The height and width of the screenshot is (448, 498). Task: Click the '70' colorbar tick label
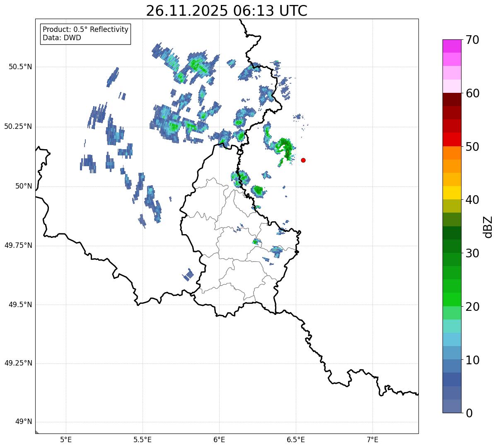(x=472, y=40)
